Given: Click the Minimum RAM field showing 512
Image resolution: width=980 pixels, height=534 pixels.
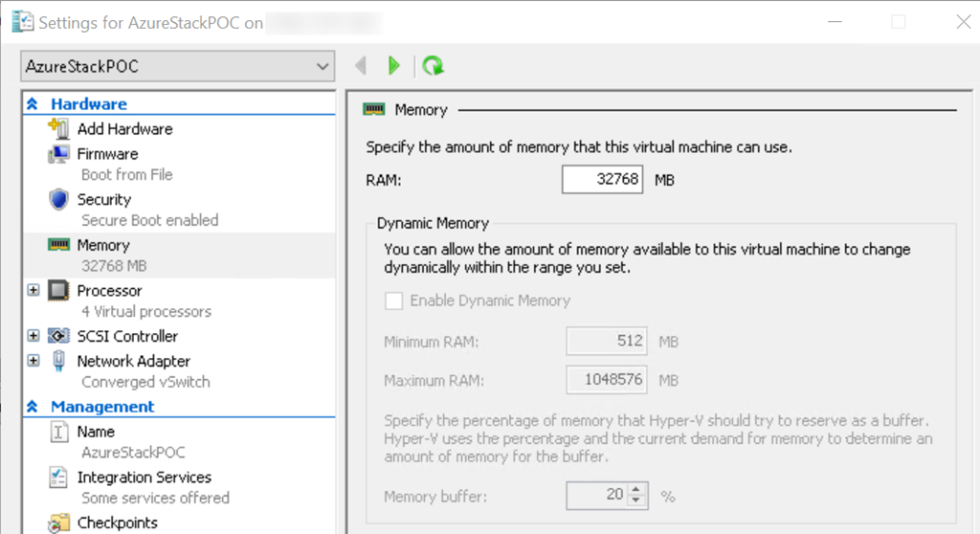Looking at the screenshot, I should (606, 341).
